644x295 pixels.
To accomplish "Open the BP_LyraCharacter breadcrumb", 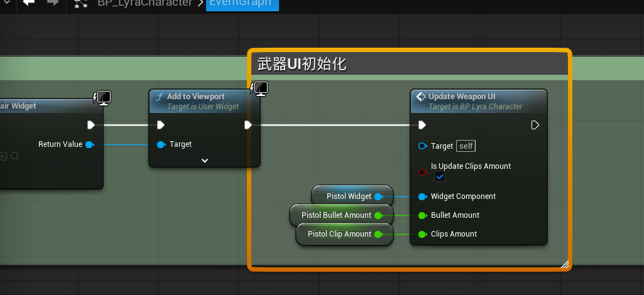I will tap(145, 3).
